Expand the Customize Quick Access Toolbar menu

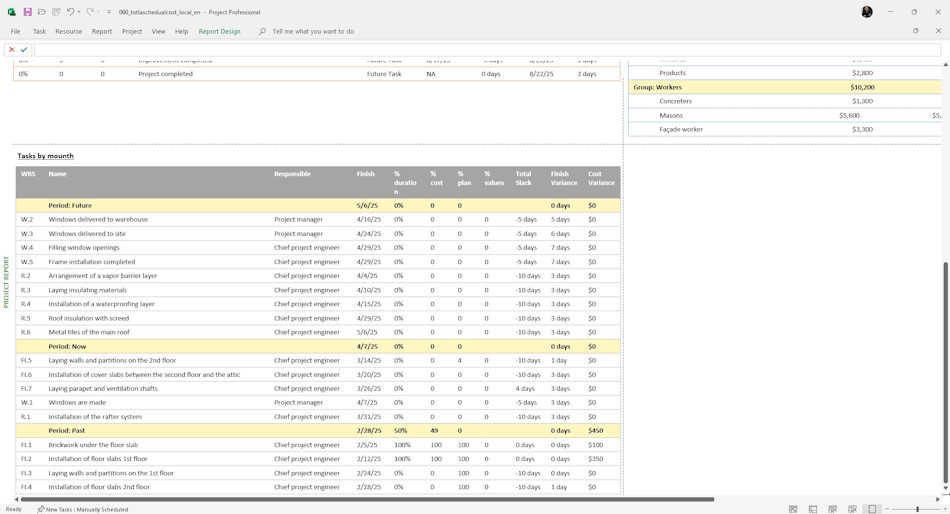[109, 12]
